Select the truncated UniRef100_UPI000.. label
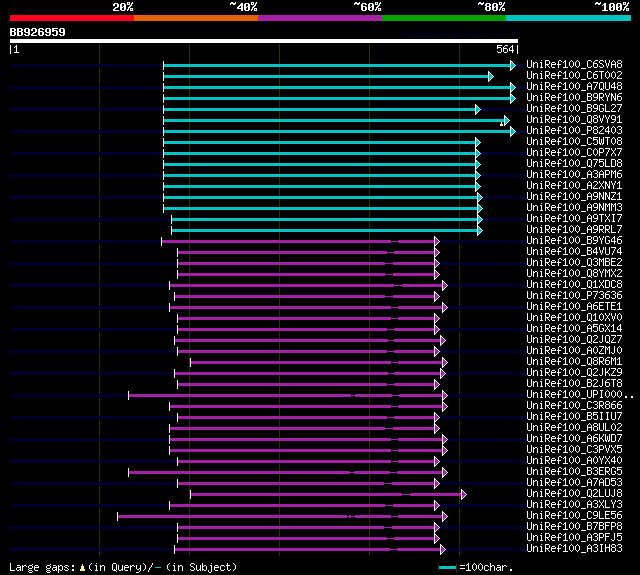640x575 pixels. coord(580,395)
